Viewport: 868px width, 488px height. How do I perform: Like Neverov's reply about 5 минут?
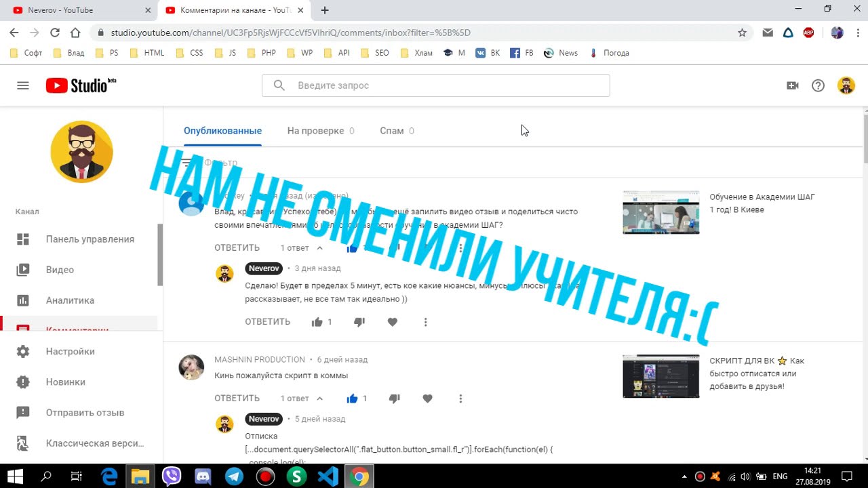[317, 323]
